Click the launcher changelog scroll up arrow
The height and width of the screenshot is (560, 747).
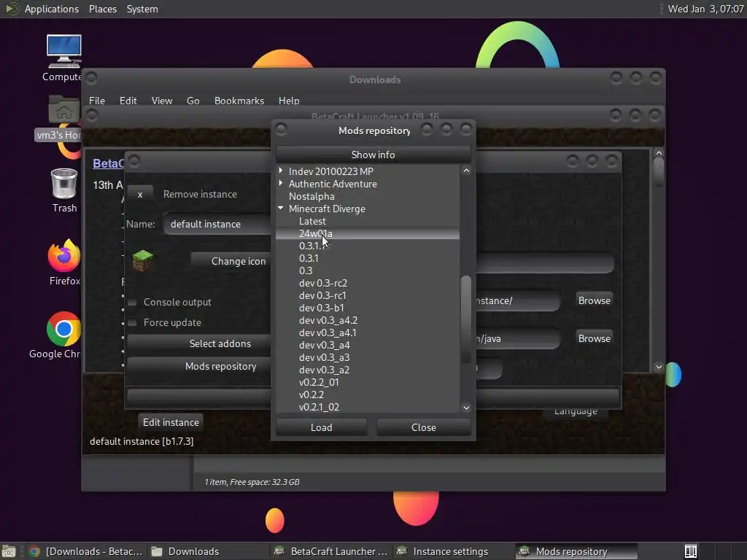point(659,153)
